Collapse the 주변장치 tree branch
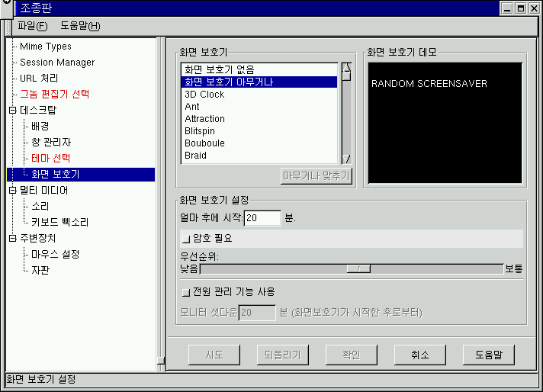 [x=12, y=238]
